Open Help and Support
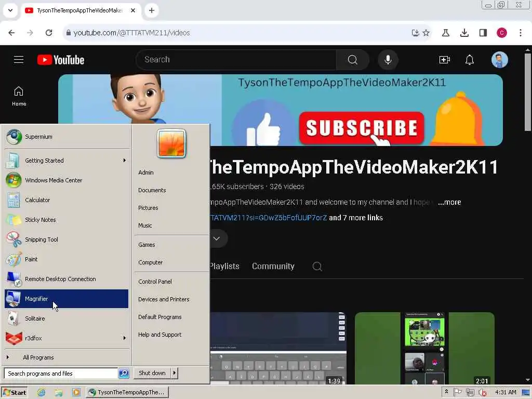532x399 pixels. (160, 335)
